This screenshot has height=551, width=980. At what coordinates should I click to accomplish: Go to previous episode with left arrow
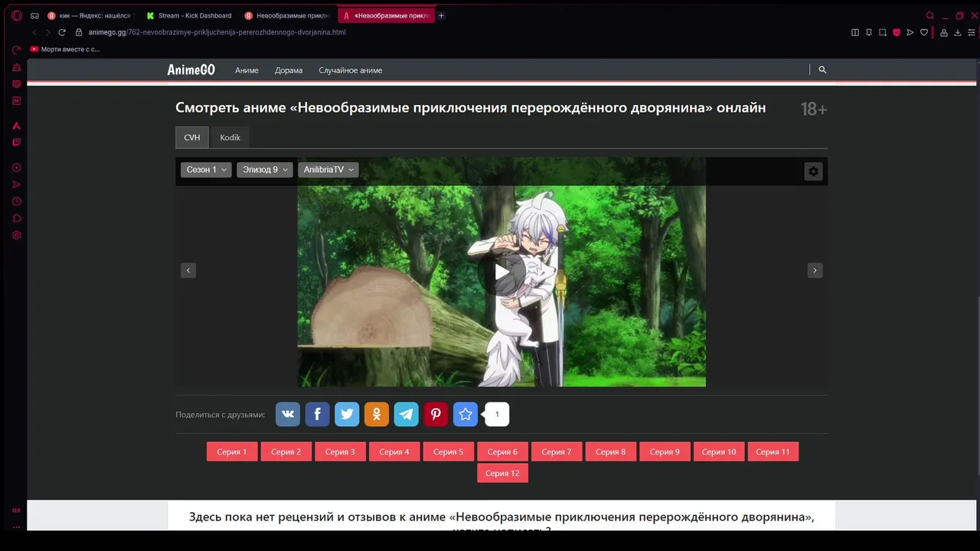point(188,270)
